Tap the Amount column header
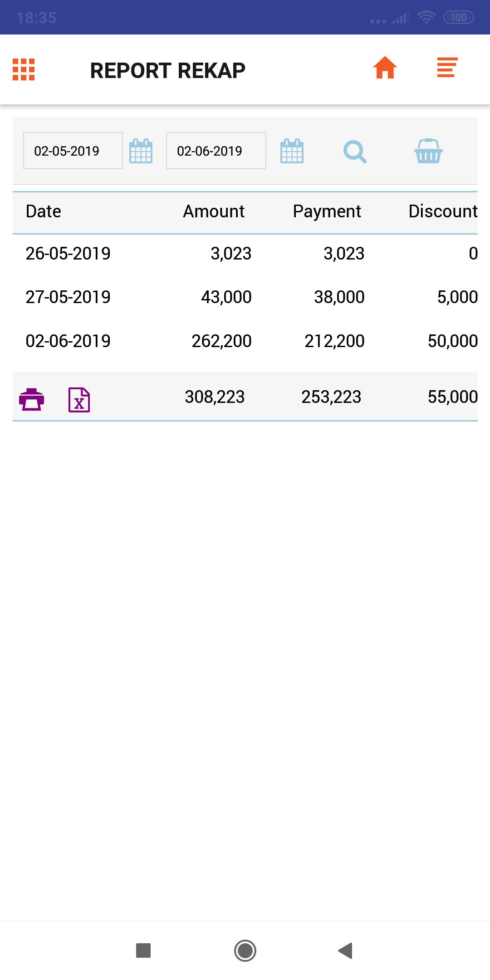 214,211
